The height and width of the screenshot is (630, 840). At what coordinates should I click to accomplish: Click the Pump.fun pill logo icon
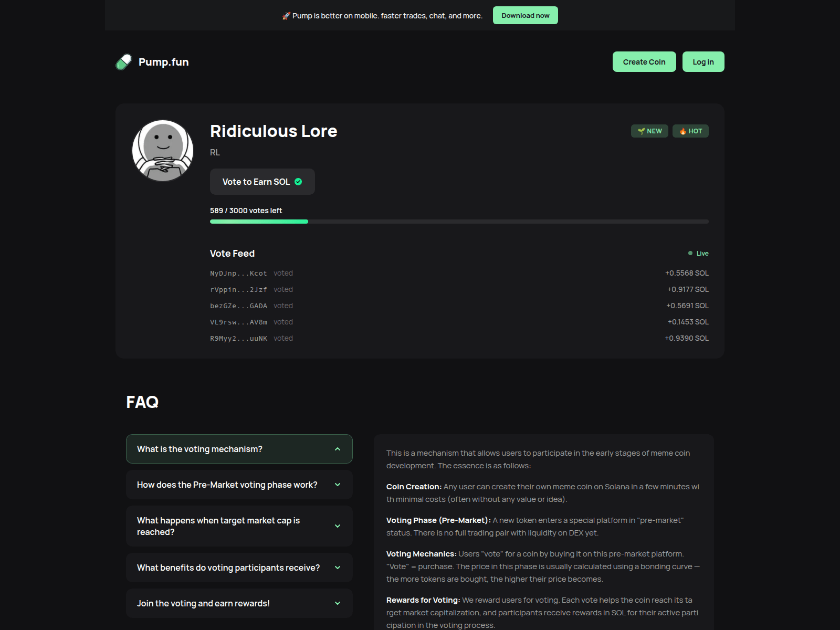124,62
